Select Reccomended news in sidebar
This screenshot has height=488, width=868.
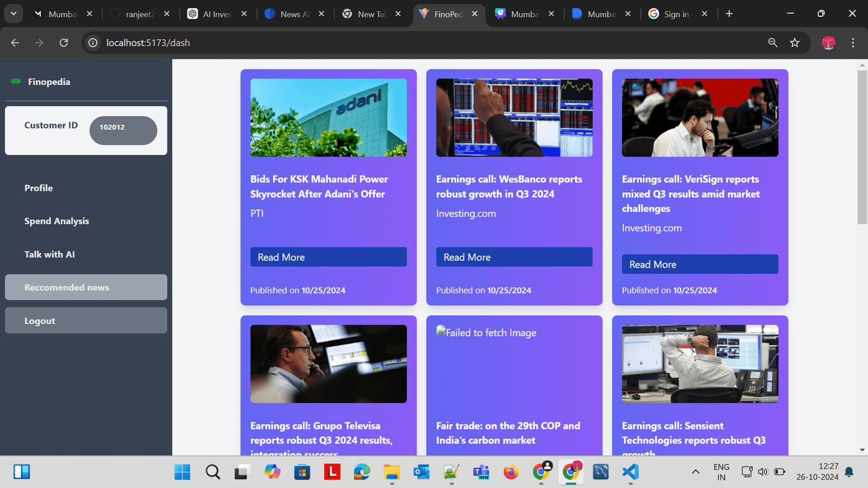tap(86, 287)
